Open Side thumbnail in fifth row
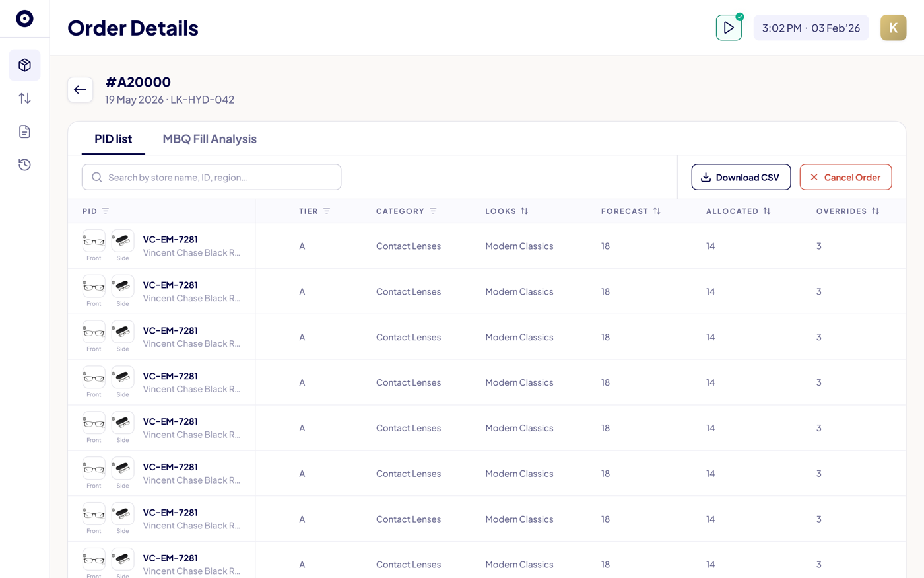Screen dimensions: 924x578 (x=123, y=423)
